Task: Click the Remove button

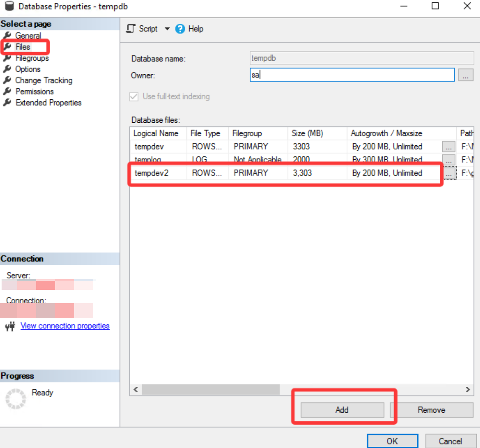Action: pyautogui.click(x=432, y=410)
